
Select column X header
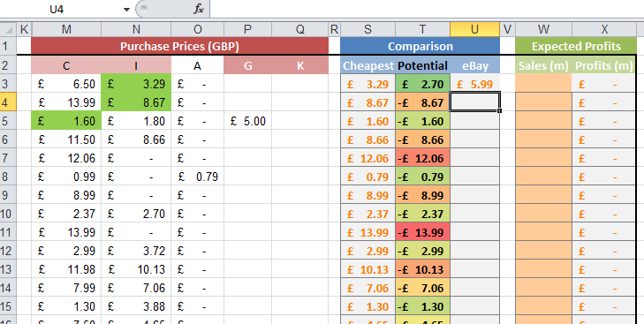(604, 29)
